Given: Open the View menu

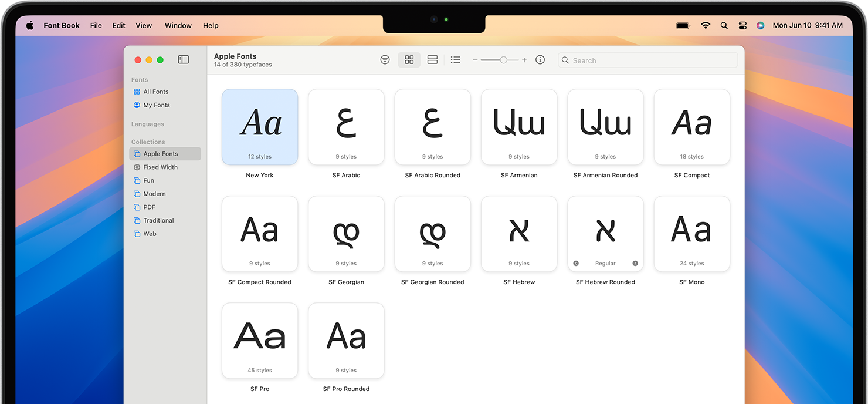Looking at the screenshot, I should [x=144, y=25].
